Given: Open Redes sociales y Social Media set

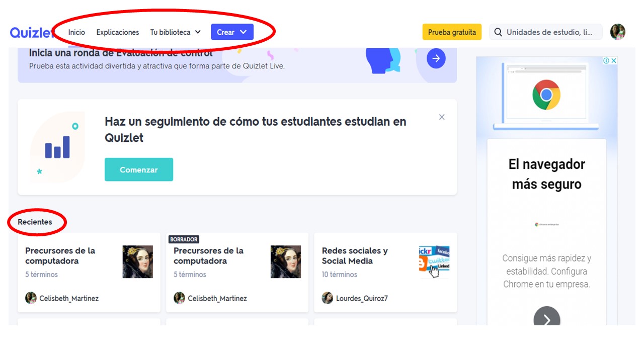Looking at the screenshot, I should click(x=385, y=272).
